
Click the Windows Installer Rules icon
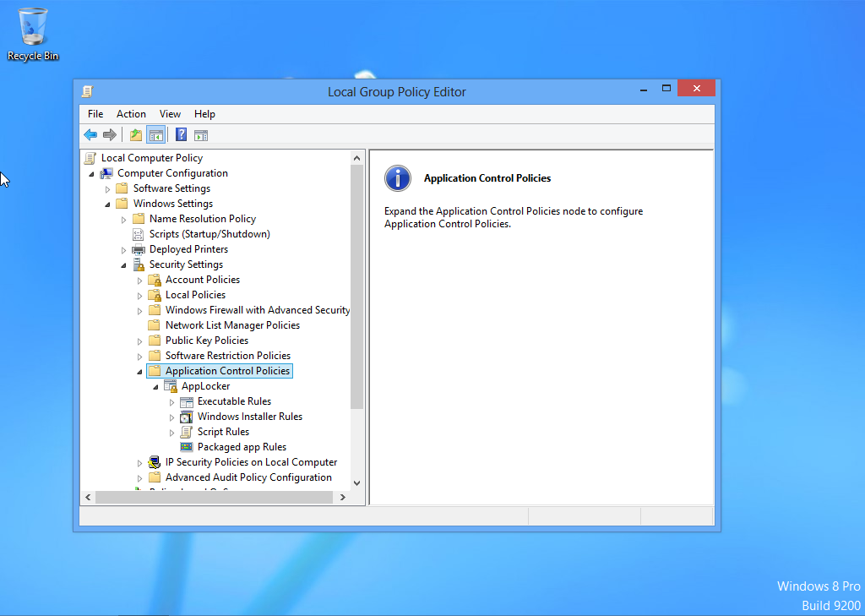point(187,417)
